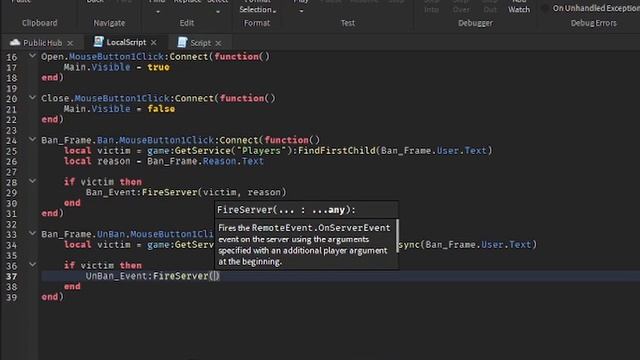Click line number 25 in the gutter
The width and height of the screenshot is (640, 360).
click(11, 151)
